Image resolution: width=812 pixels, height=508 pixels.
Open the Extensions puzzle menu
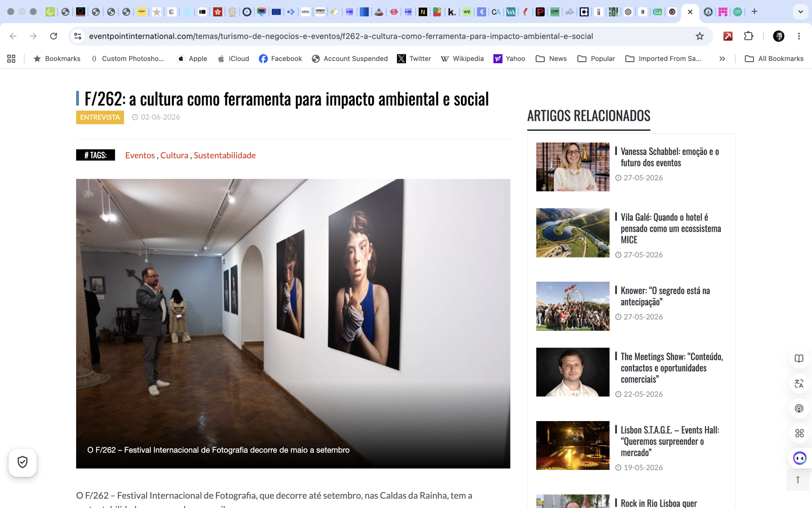click(x=749, y=36)
